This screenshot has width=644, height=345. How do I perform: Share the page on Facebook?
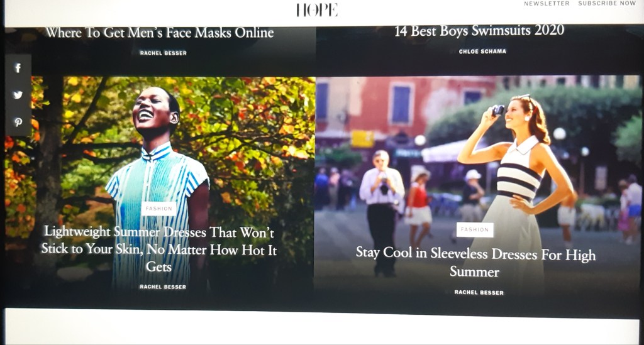(x=18, y=68)
